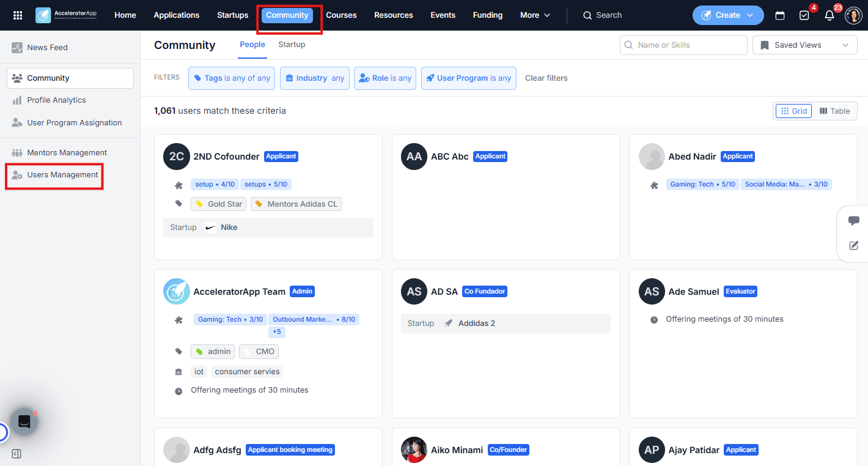Click the 'consumer servies' industry label
Viewport: 868px width, 466px height.
[248, 372]
